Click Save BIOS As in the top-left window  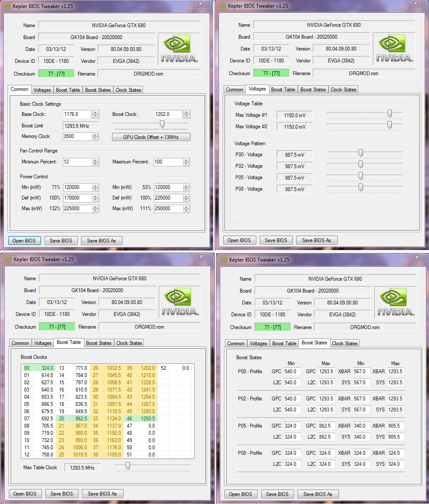tap(101, 240)
